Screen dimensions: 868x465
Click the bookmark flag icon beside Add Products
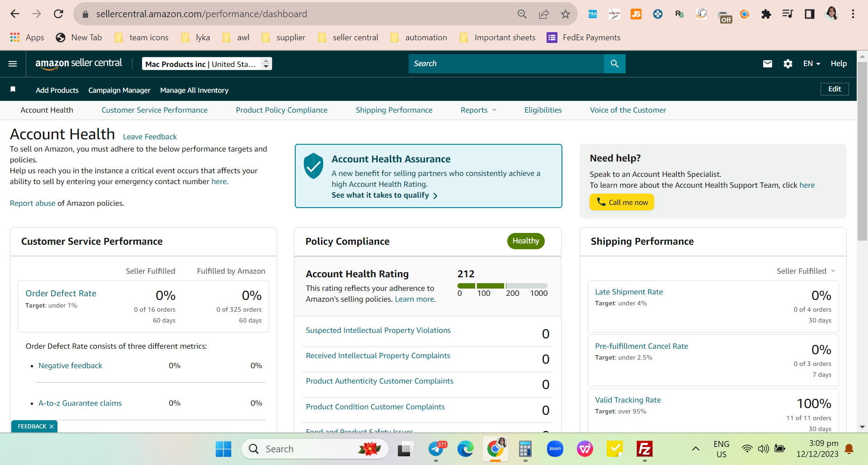click(x=13, y=90)
